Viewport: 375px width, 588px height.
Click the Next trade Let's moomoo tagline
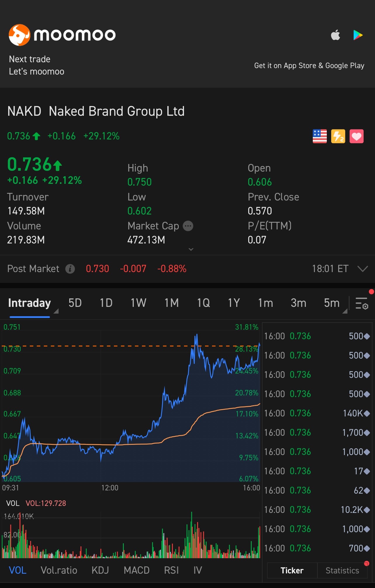[x=37, y=65]
